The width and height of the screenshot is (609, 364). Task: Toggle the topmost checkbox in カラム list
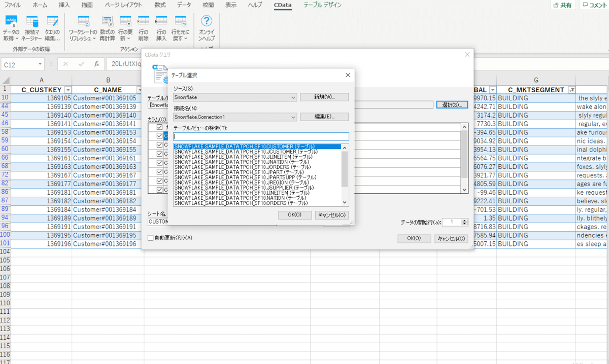coord(160,127)
